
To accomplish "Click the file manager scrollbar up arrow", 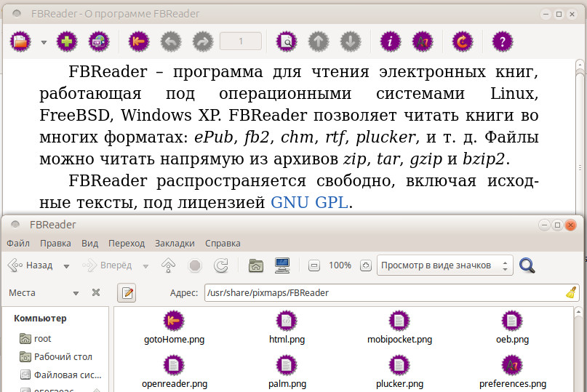I will pos(578,311).
